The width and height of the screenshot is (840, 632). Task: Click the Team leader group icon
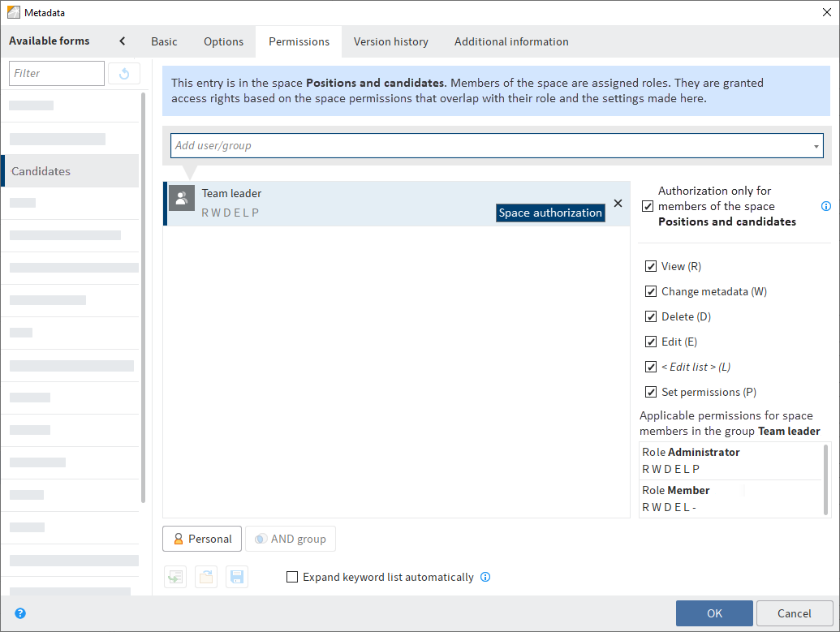pyautogui.click(x=182, y=198)
